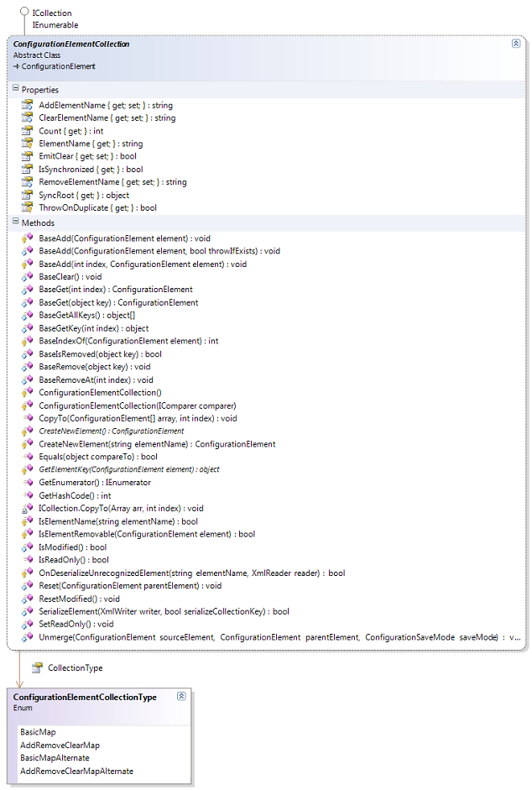
Task: Select the Enum subtitle of the type box
Action: [x=23, y=708]
